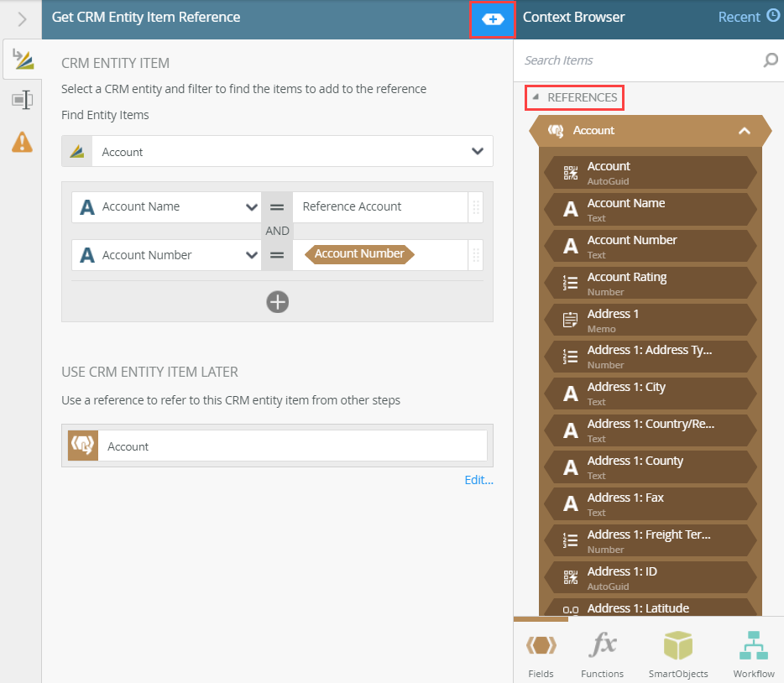Click the Edit... link
784x683 pixels.
pyautogui.click(x=478, y=481)
